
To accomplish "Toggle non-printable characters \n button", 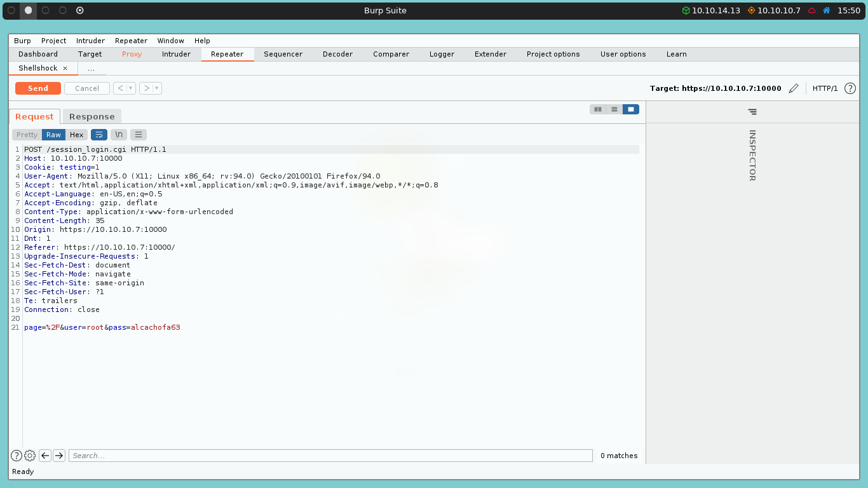I will tap(119, 135).
